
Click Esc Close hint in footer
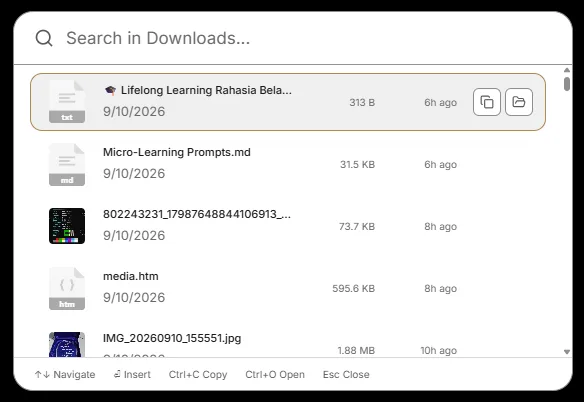click(346, 374)
